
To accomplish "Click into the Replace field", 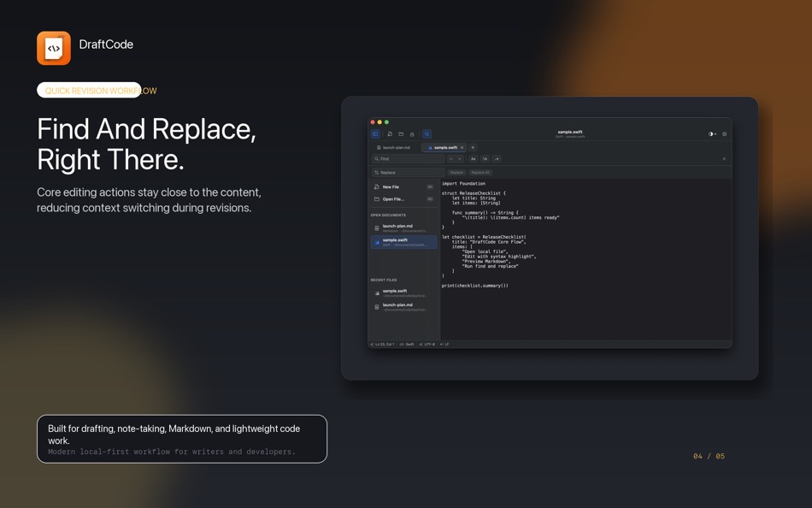I will click(x=408, y=172).
